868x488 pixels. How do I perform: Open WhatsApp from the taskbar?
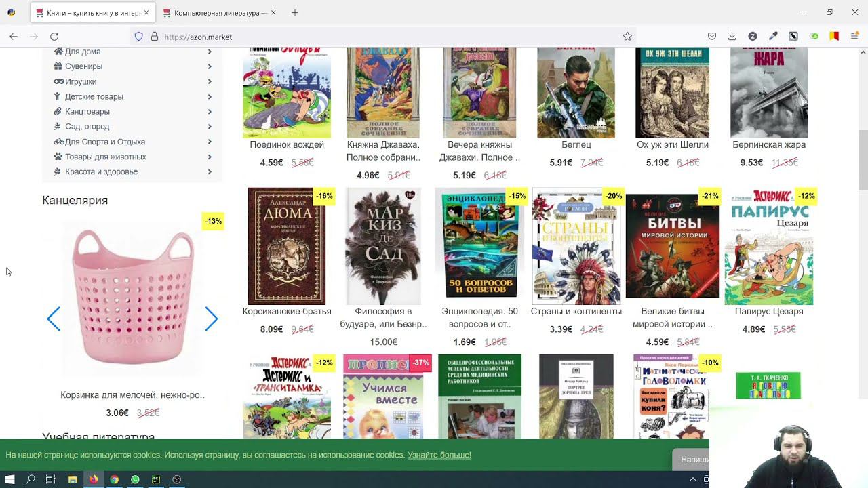[x=135, y=479]
